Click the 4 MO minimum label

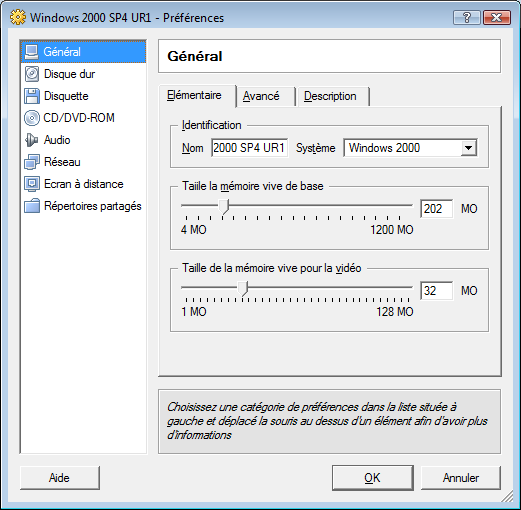(x=194, y=230)
